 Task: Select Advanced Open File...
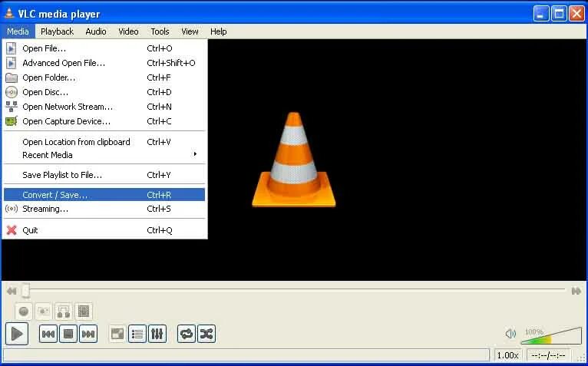click(x=104, y=63)
